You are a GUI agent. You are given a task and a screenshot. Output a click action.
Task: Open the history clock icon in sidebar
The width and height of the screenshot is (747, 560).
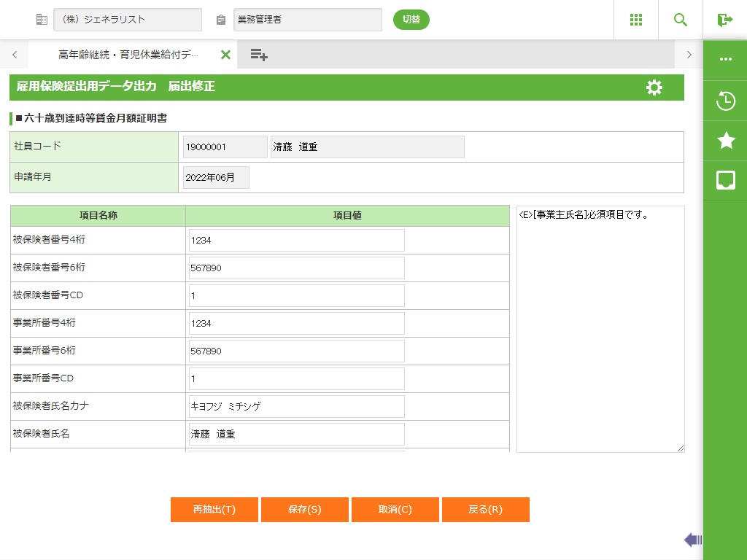click(x=725, y=101)
